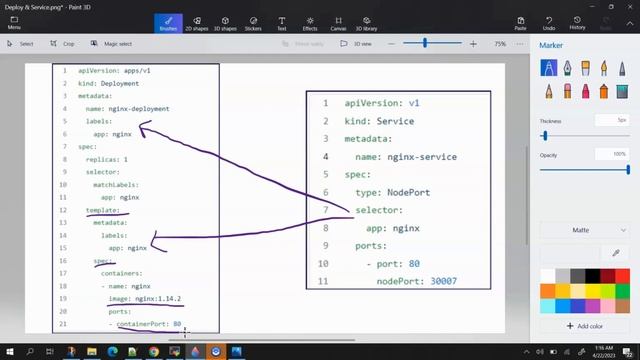Select the Oil brush

(585, 68)
